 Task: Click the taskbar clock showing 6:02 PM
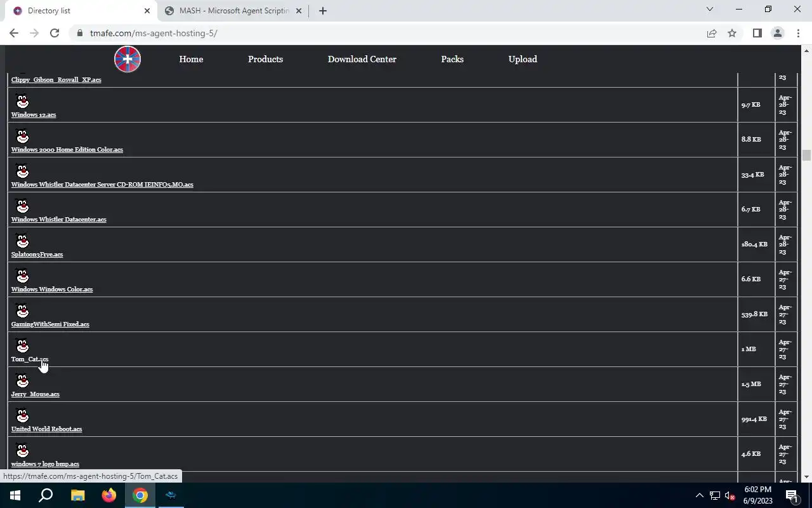pyautogui.click(x=758, y=495)
